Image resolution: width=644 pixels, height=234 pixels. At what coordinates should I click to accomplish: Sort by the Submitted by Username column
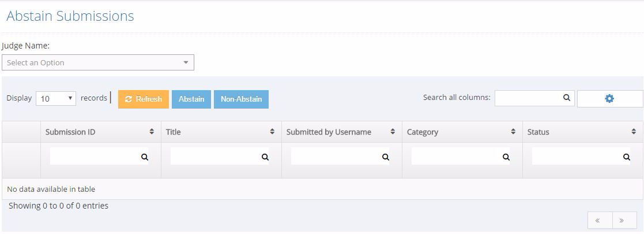pos(393,132)
